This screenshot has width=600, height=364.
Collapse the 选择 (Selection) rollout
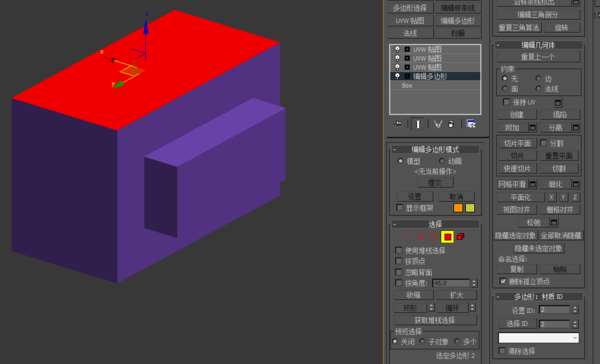[x=435, y=224]
